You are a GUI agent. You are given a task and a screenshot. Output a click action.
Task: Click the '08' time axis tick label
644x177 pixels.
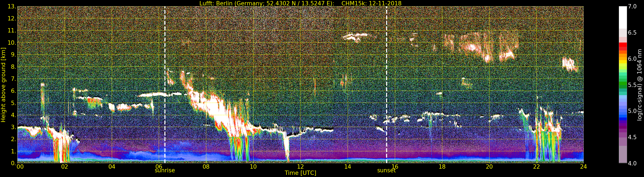206,166
